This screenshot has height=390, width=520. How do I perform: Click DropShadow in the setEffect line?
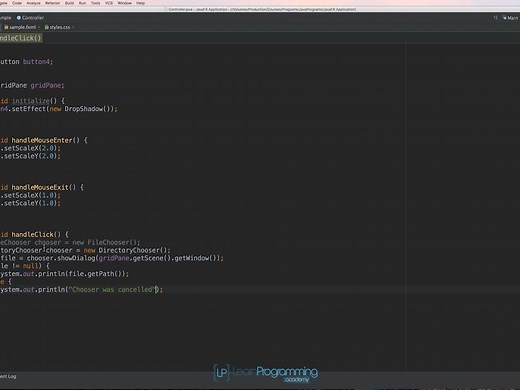[84, 109]
